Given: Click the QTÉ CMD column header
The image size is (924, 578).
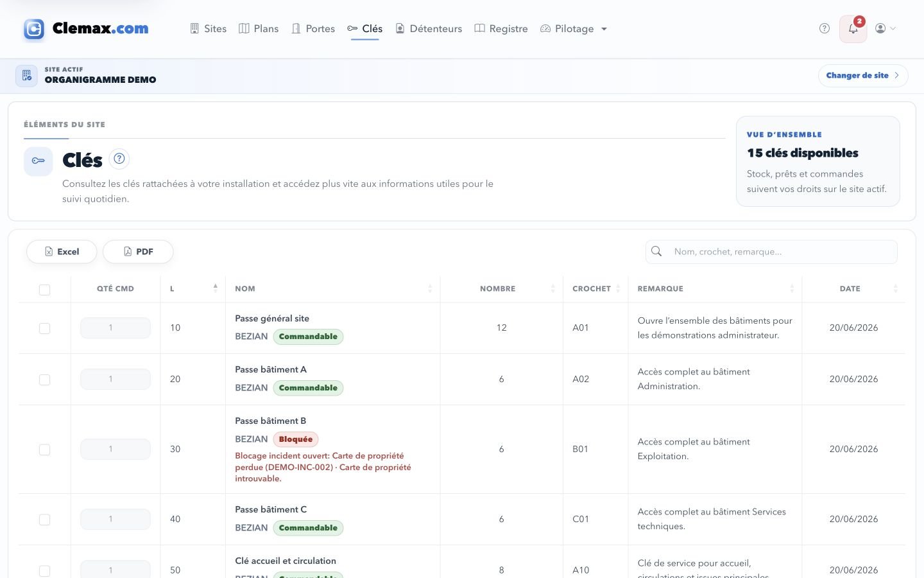Looking at the screenshot, I should click(x=116, y=288).
